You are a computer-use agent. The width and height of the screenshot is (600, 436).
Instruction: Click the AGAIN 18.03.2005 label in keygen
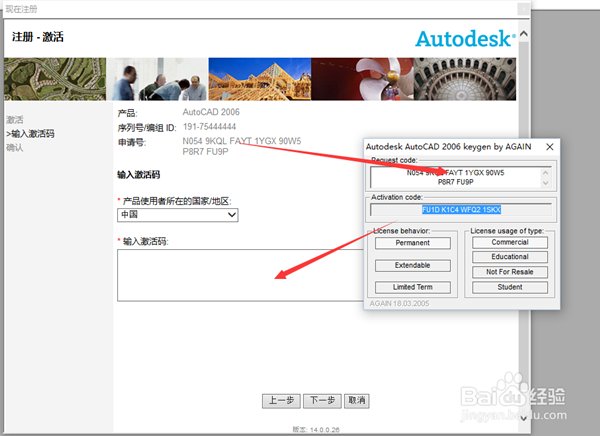tap(399, 304)
